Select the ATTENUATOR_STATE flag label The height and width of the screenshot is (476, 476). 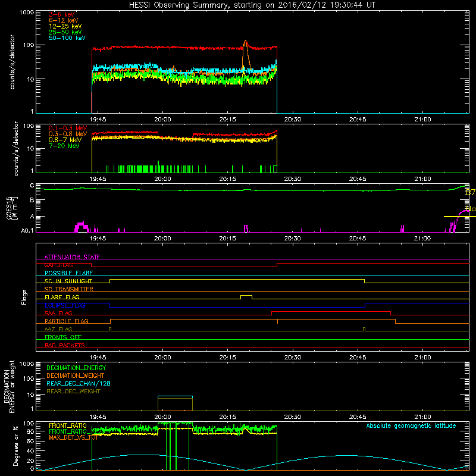tap(72, 257)
